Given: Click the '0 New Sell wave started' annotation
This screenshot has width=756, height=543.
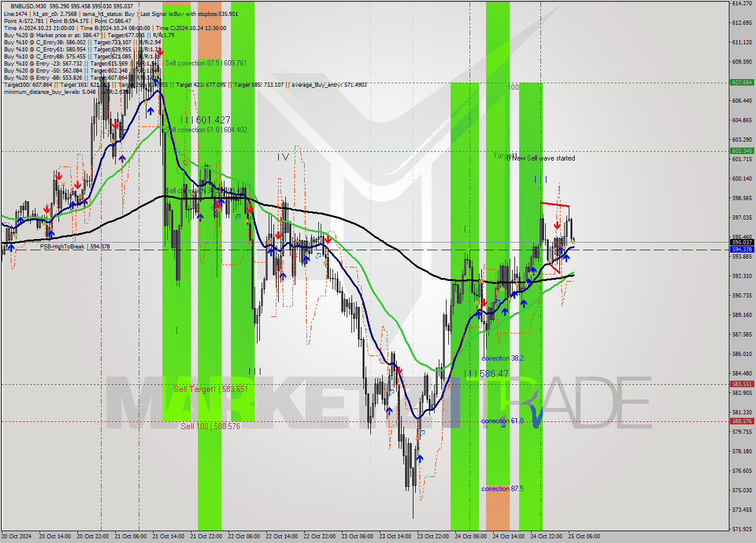Looking at the screenshot, I should tap(541, 158).
